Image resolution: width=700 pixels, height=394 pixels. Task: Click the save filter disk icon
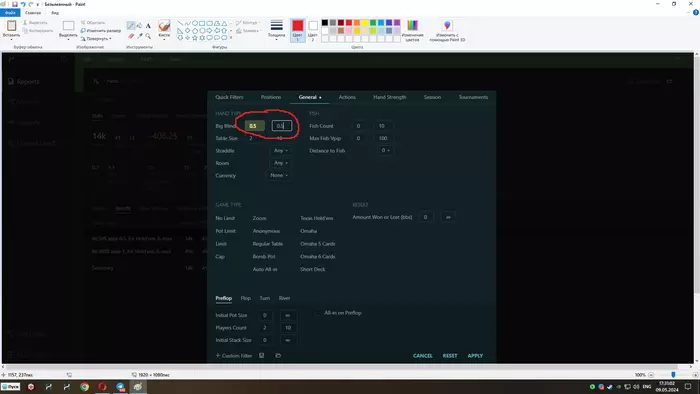coord(262,356)
